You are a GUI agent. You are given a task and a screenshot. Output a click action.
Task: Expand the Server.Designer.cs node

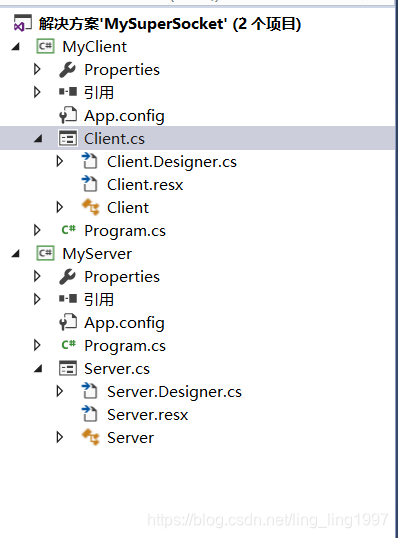(60, 391)
